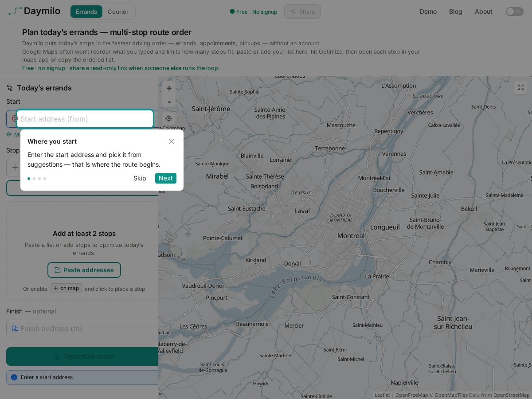Click the info icon beside Enter a start address
This screenshot has height=399, width=532.
tap(14, 377)
